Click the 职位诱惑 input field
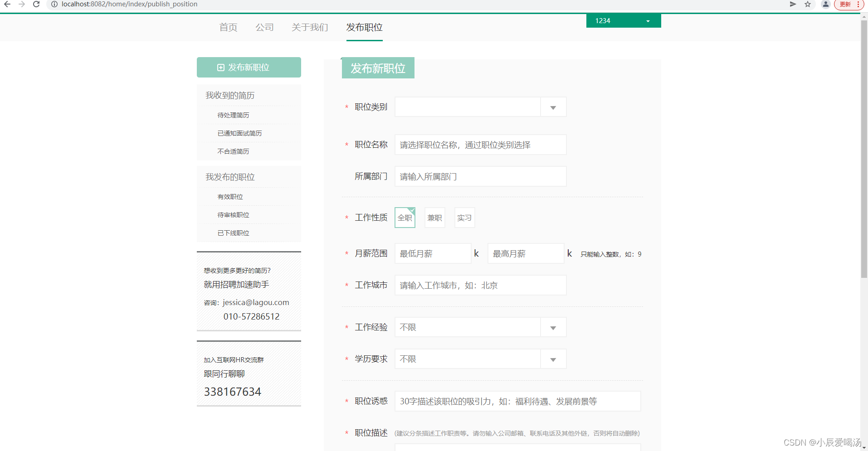 pos(518,401)
